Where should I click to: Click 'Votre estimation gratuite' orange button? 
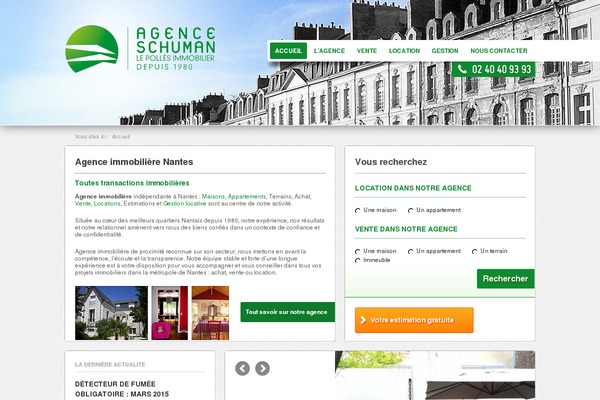(413, 320)
